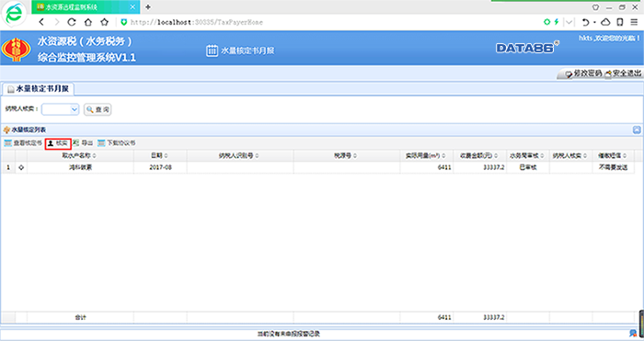The image size is (644, 341).
Task: Expand row 1 with the diamond icon
Action: point(21,167)
